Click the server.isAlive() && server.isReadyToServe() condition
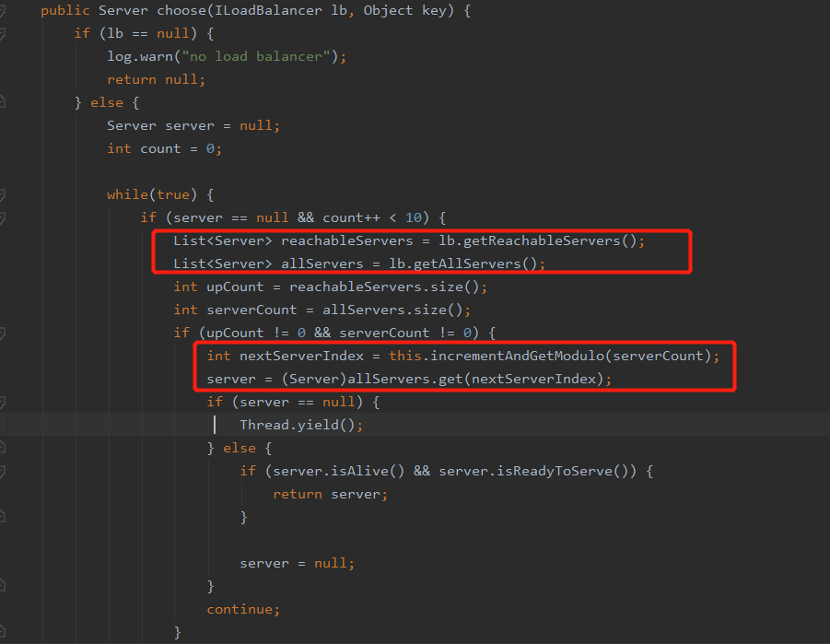The width and height of the screenshot is (830, 644). coord(446,472)
